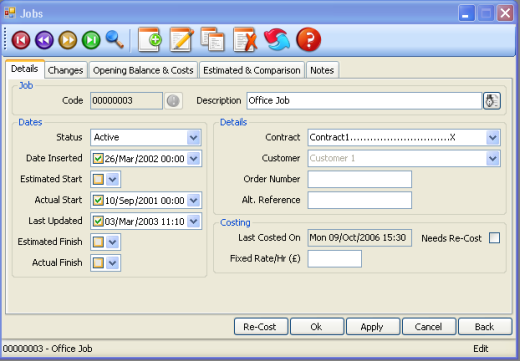The height and width of the screenshot is (361, 520).
Task: Expand the Actual Finish date dropdown
Action: [x=113, y=263]
